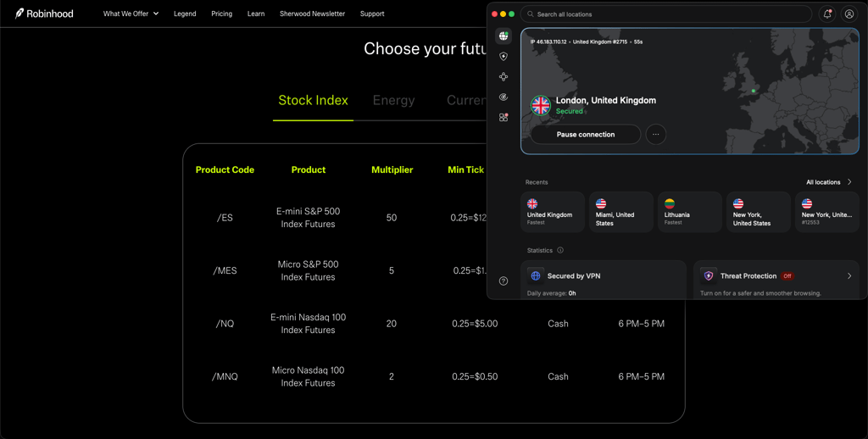Click the Search all locations field

tap(666, 14)
